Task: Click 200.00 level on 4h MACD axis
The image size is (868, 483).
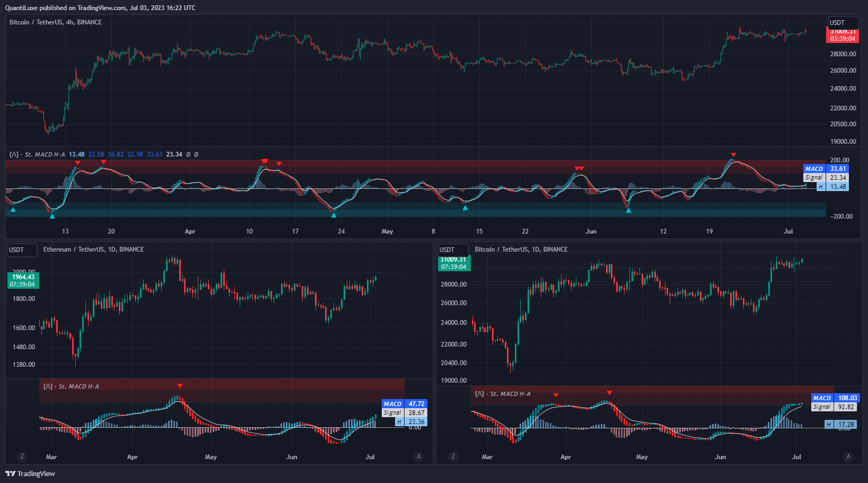Action: (839, 160)
